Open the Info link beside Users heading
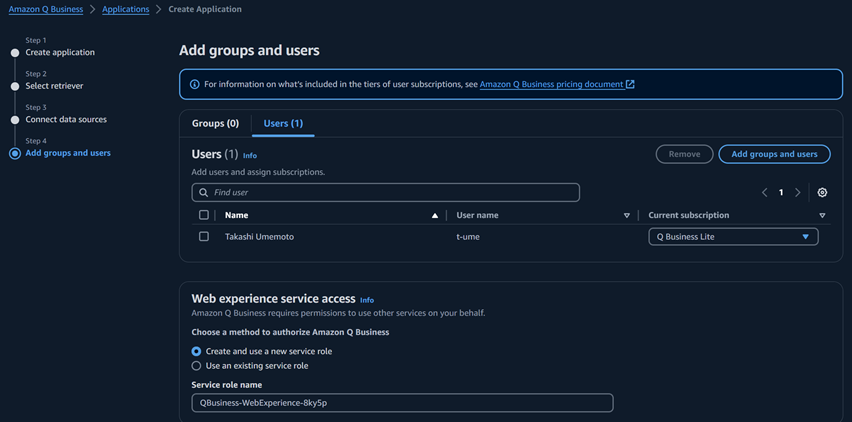 click(x=250, y=155)
